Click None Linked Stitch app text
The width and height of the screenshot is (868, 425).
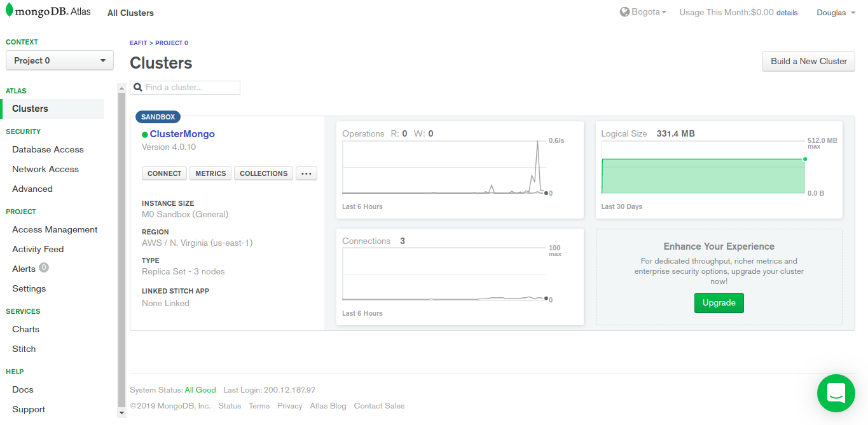(165, 304)
